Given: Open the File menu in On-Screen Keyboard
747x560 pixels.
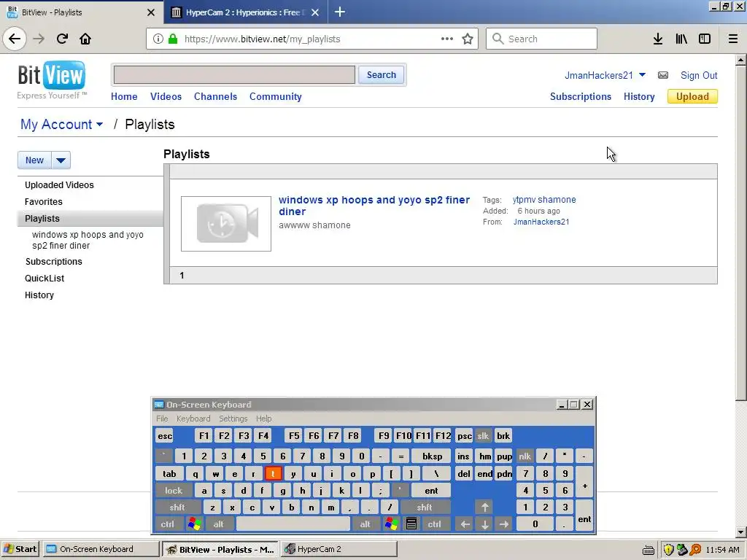Looking at the screenshot, I should 162,419.
